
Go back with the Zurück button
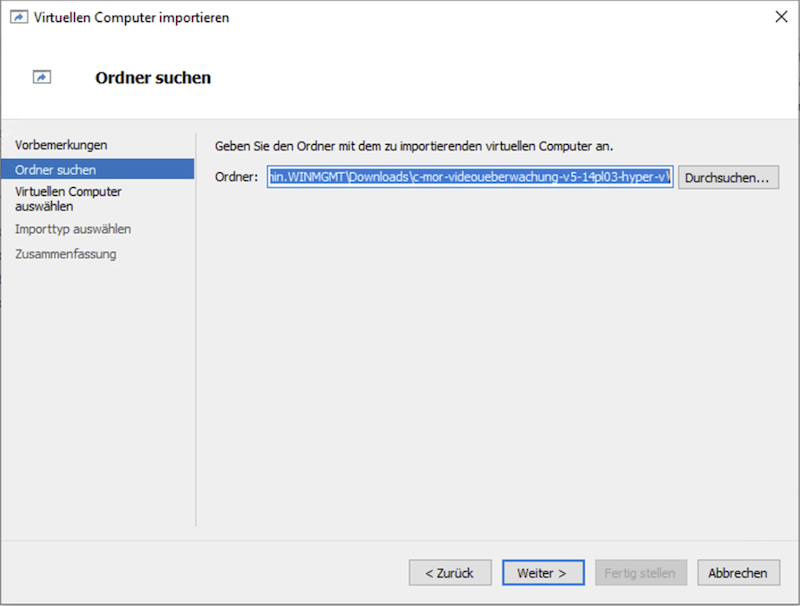449,573
